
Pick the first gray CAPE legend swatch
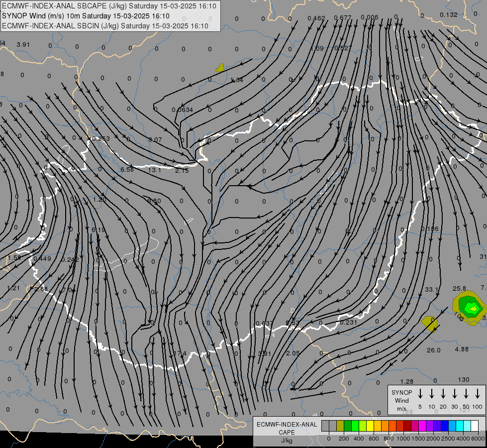click(x=325, y=426)
